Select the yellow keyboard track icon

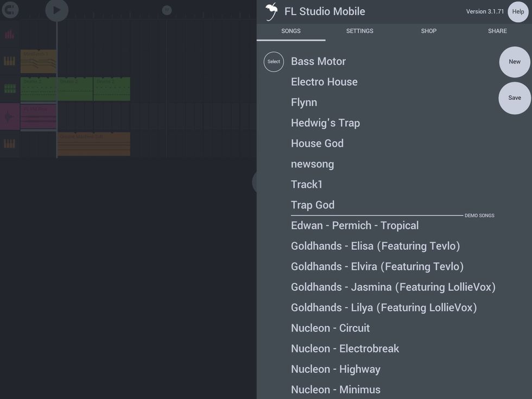[10, 61]
